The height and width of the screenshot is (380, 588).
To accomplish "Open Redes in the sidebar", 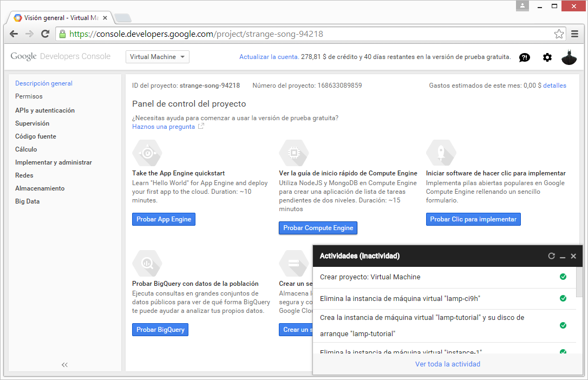I will [x=24, y=175].
